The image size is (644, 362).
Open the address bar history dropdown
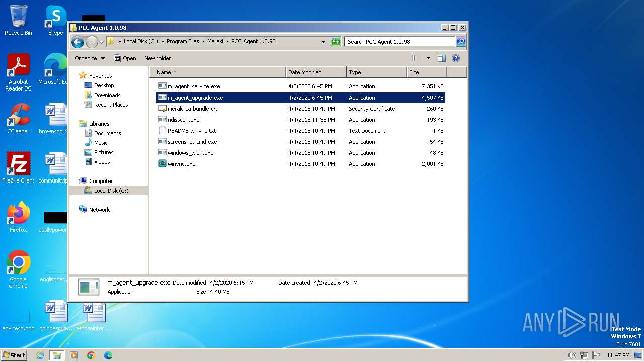[323, 42]
